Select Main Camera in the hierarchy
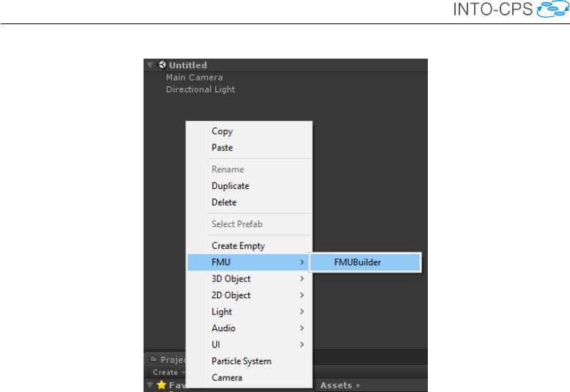The width and height of the screenshot is (570, 392). tap(194, 78)
